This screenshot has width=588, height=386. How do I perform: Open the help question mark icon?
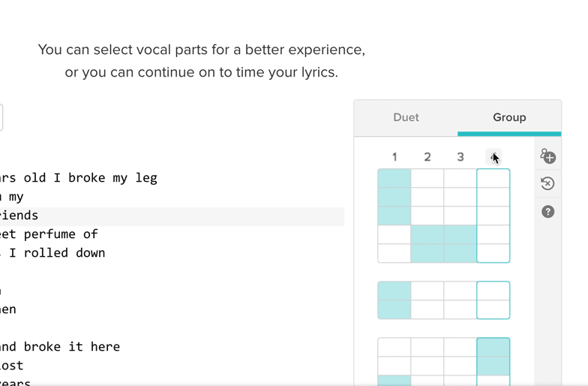click(x=547, y=212)
